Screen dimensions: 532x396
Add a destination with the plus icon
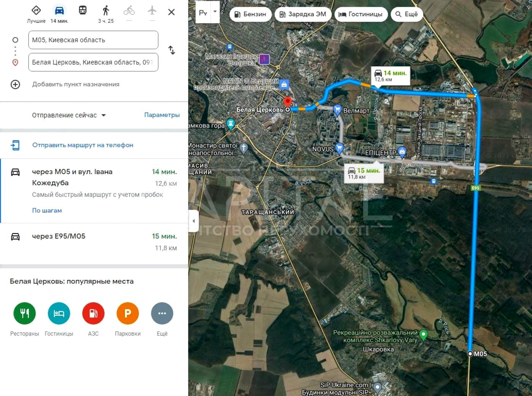point(15,84)
